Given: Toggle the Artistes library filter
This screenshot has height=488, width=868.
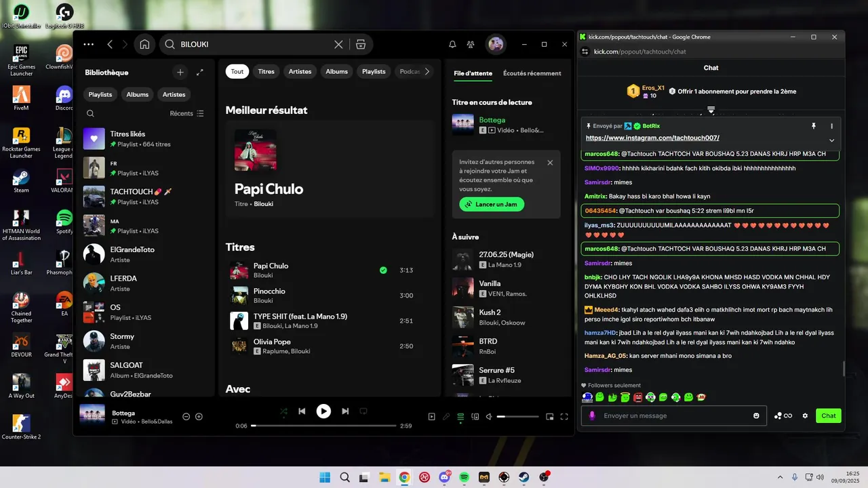Looking at the screenshot, I should (174, 94).
